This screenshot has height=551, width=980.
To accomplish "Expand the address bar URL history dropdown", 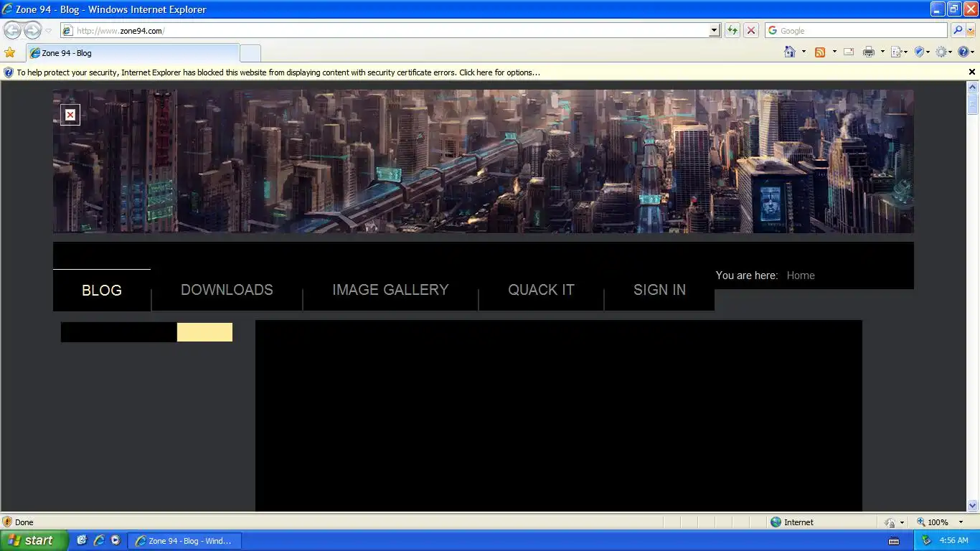I will [715, 31].
